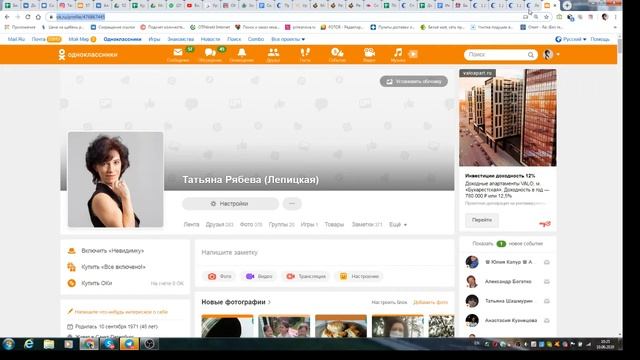Expand the profile avatar menu arrow in orange bar
Screen dimensions: 640x360
(558, 54)
